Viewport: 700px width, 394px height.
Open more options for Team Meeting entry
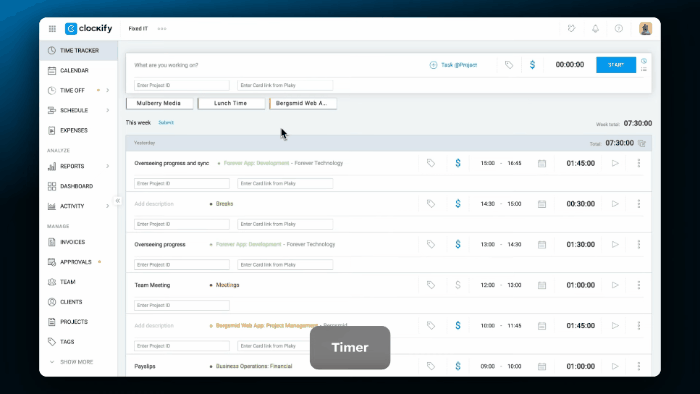tap(639, 285)
